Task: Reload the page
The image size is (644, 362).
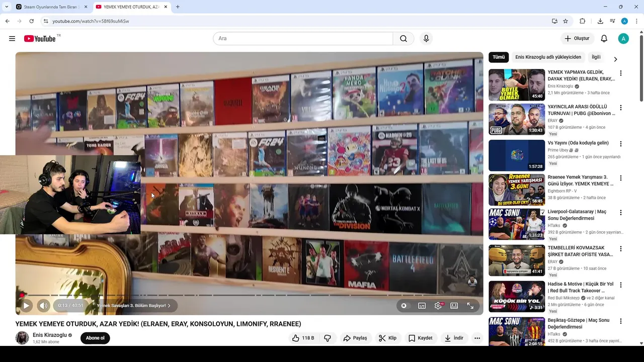Action: click(x=31, y=21)
